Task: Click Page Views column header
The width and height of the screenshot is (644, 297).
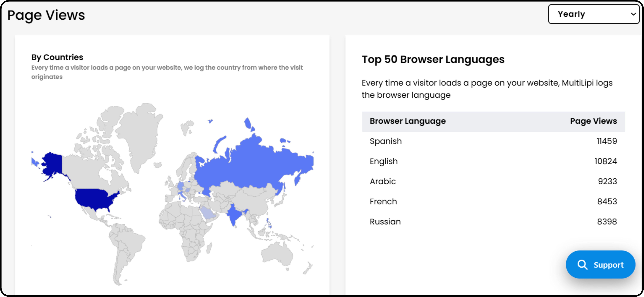Action: (x=593, y=121)
